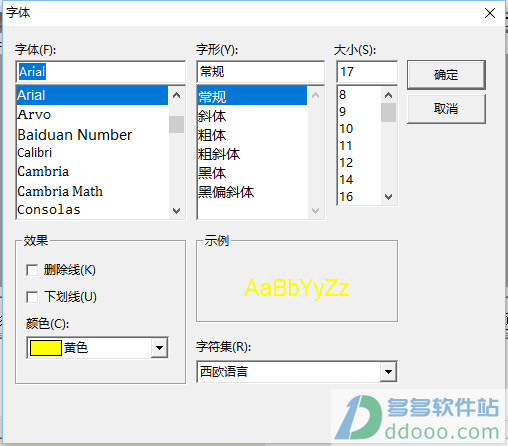
Task: Click the font list scrollbar thumb
Action: [176, 124]
